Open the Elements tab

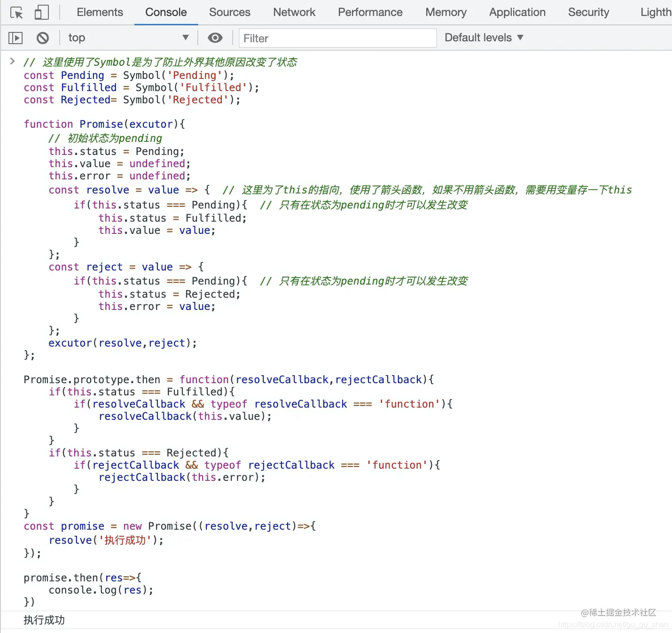100,12
